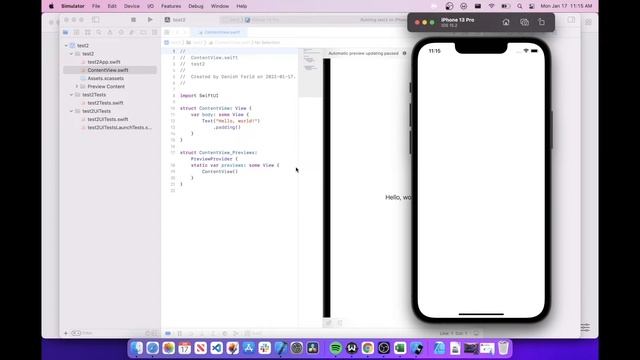Screen dimensions: 640x360
Task: Collapse the test2UITests group
Action: point(71,111)
